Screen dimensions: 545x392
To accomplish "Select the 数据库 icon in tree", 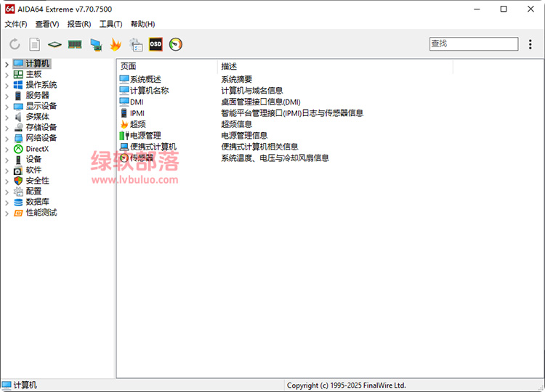I will pyautogui.click(x=18, y=203).
